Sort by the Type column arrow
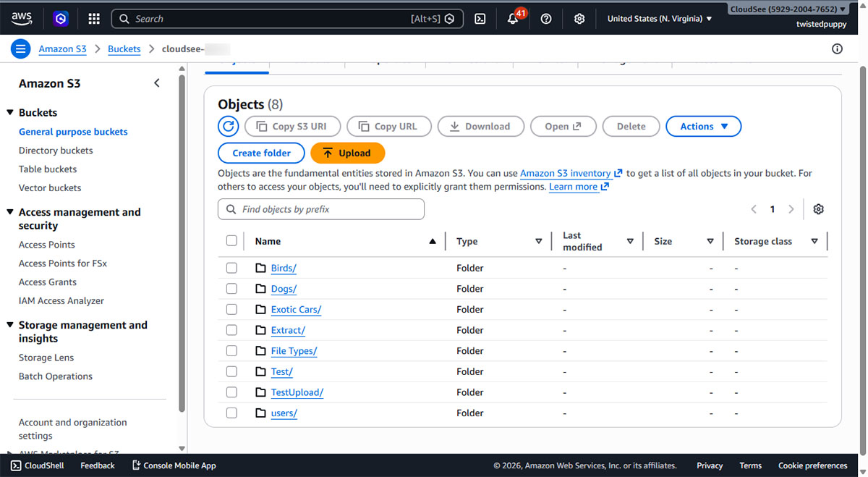This screenshot has height=477, width=868. 539,242
